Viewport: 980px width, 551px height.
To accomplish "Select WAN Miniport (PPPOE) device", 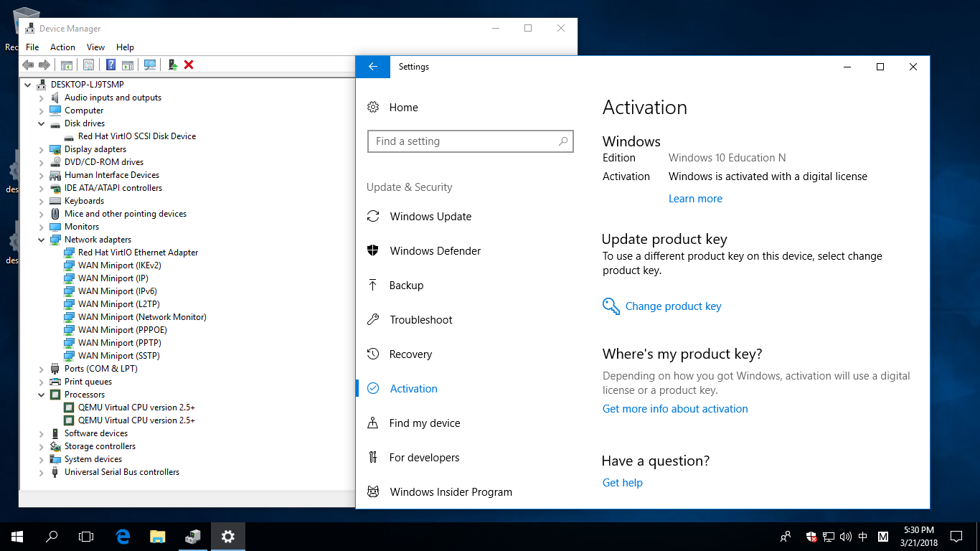I will (122, 330).
